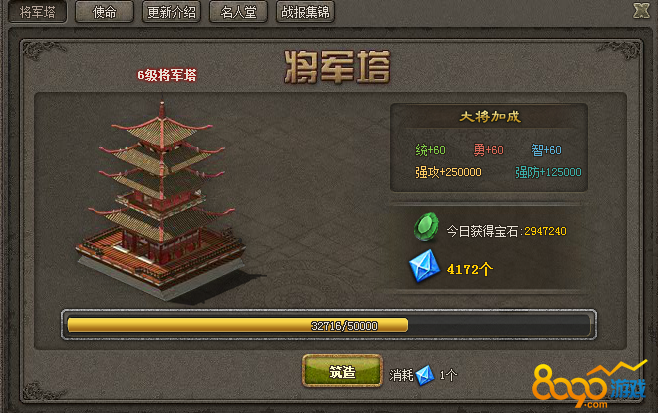Click the 32716/50000 progress bar

pos(329,325)
